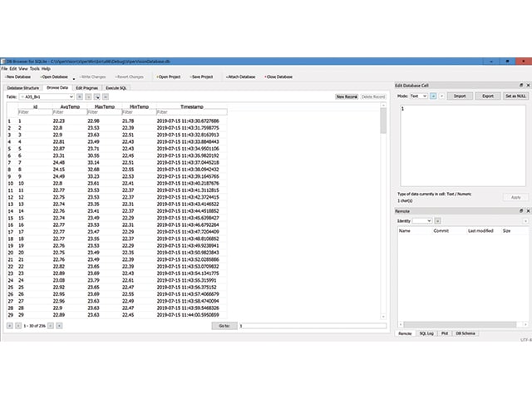Select the cell with AvgTemp 24.48
Viewport: 532px width, 399px height.
pyautogui.click(x=70, y=163)
